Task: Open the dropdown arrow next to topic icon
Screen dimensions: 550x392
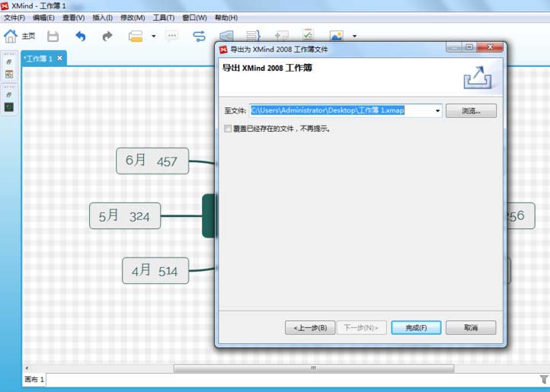Action: pyautogui.click(x=153, y=36)
